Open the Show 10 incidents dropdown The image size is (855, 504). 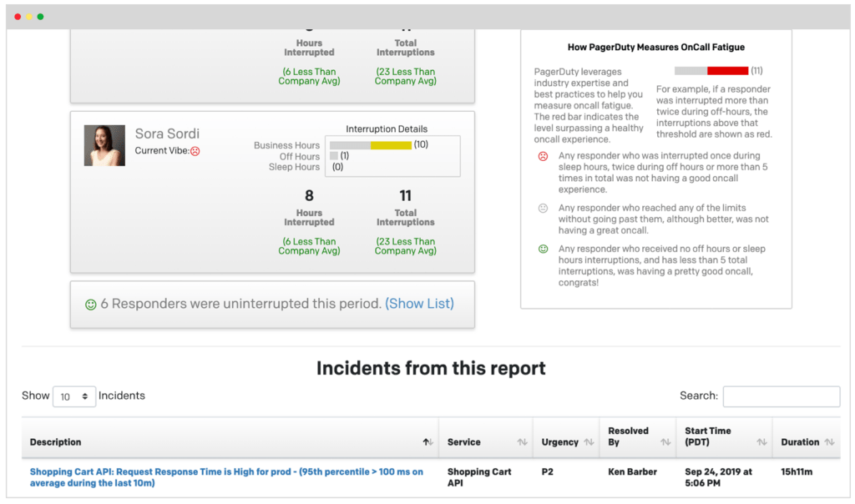(74, 396)
